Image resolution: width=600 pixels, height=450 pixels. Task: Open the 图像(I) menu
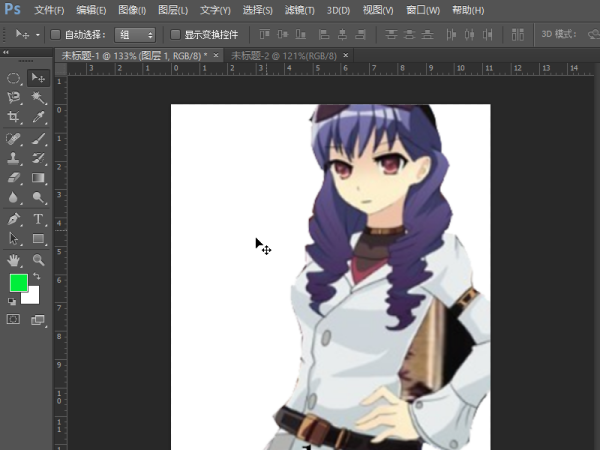coord(132,10)
